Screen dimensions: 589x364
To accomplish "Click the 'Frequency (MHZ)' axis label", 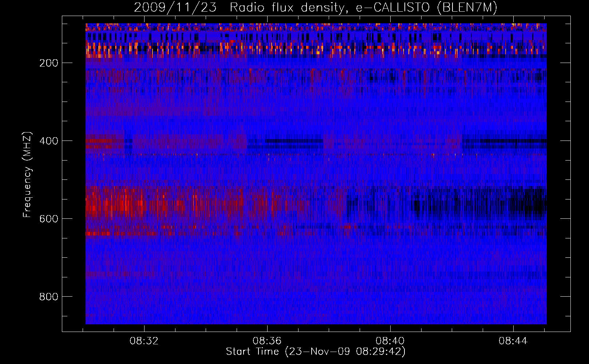I will click(x=27, y=174).
